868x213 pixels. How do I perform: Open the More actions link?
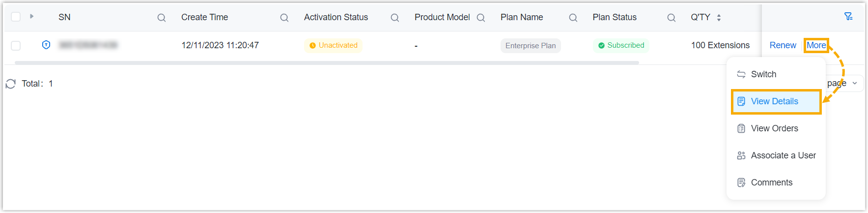[816, 45]
